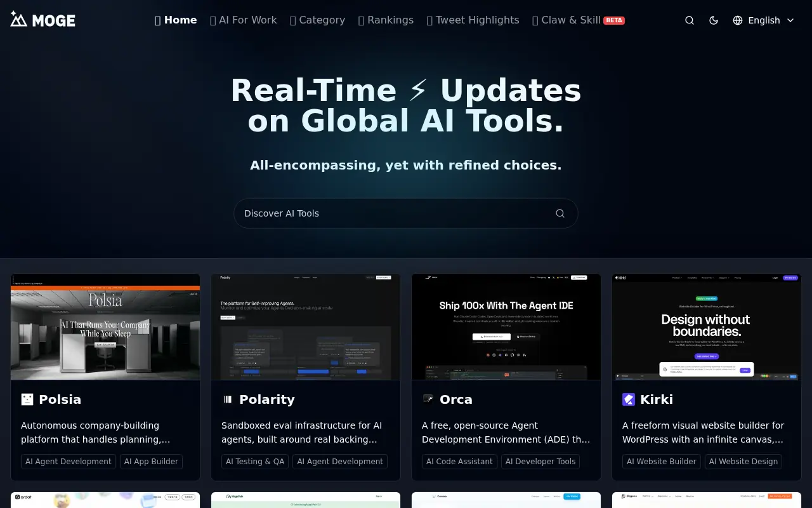The image size is (812, 508).
Task: Open the Orca screenshot thumbnail
Action: pyautogui.click(x=506, y=327)
